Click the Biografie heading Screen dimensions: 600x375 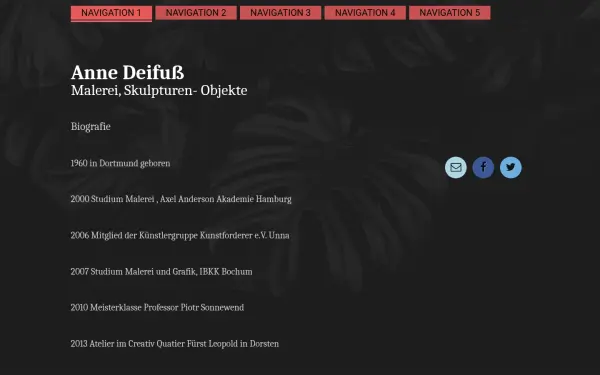91,127
